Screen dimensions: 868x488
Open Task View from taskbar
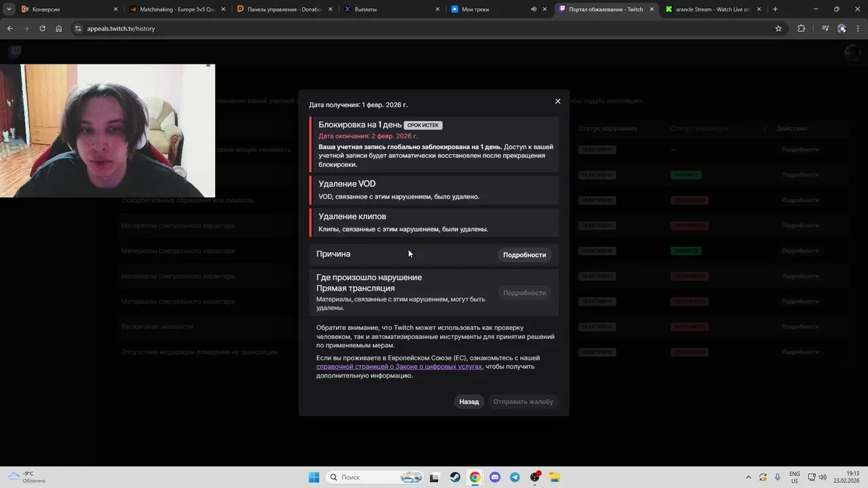pos(435,477)
